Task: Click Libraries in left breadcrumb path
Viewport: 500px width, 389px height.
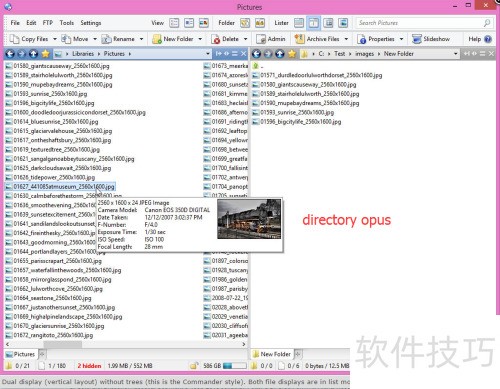Action: (x=83, y=54)
